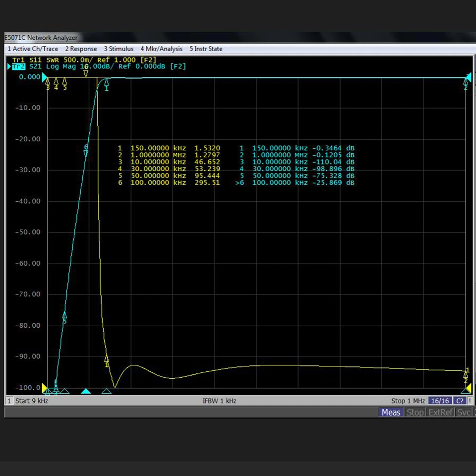Click the Stop 1 MHz field
The image size is (476, 476).
click(x=408, y=401)
